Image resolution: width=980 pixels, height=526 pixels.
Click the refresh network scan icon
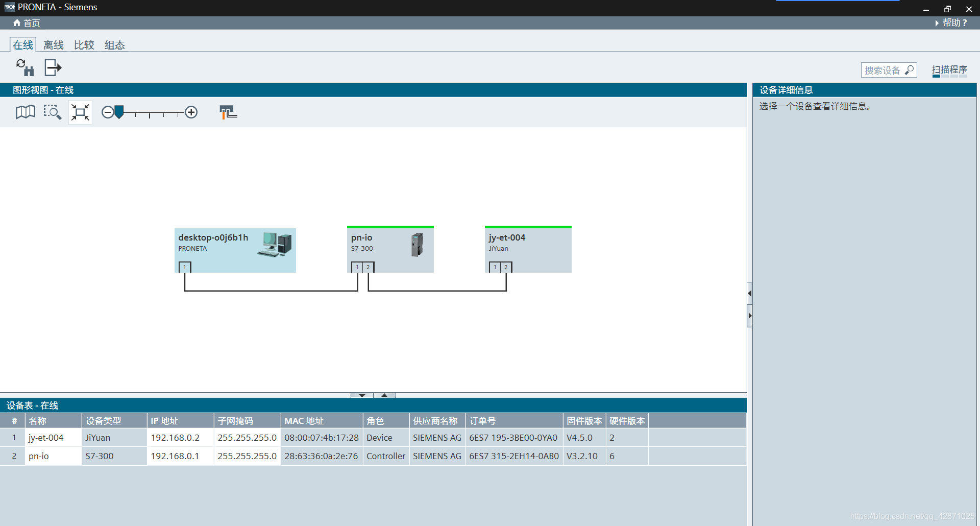[x=24, y=67]
